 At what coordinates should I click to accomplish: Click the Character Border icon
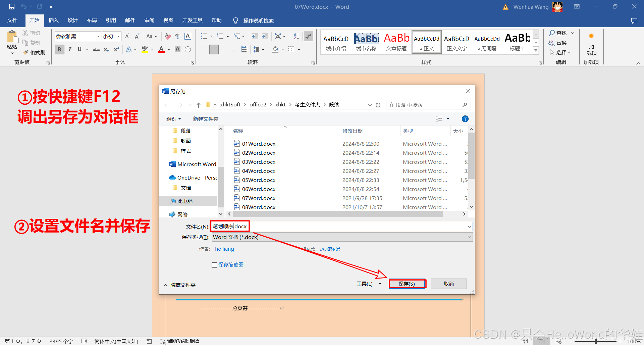[188, 36]
